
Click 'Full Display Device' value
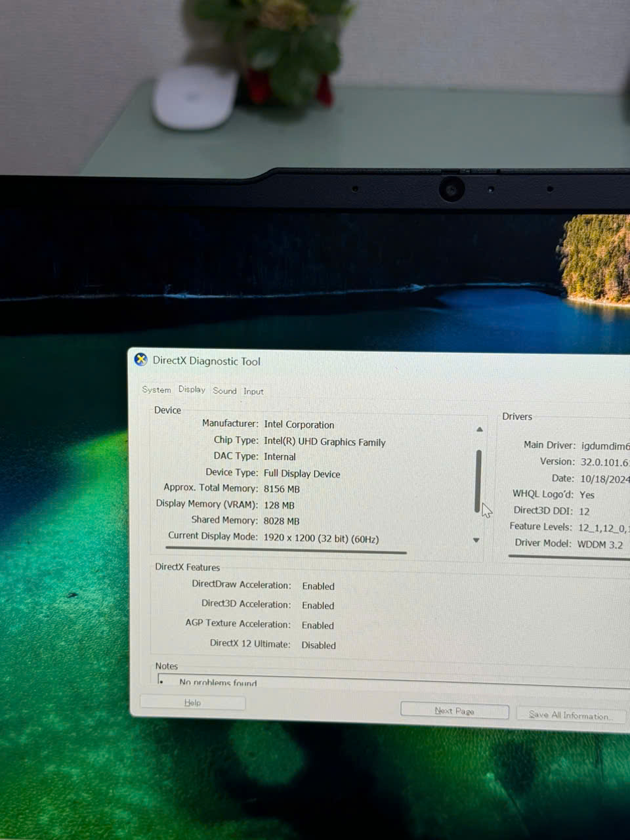point(302,474)
